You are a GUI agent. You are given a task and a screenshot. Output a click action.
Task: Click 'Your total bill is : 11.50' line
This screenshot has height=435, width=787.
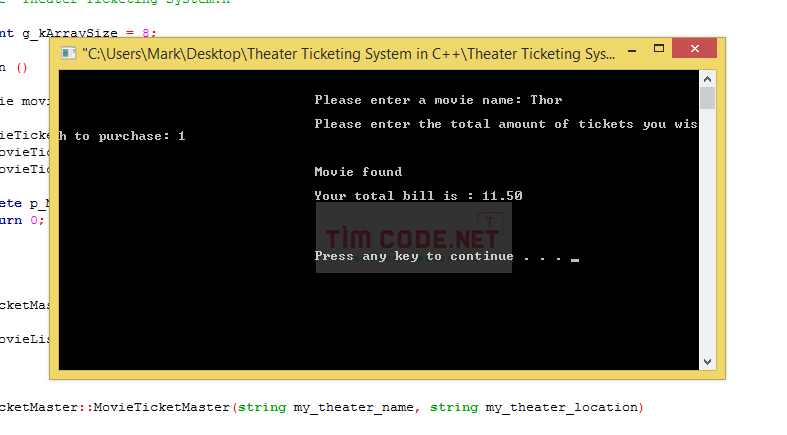click(x=418, y=196)
